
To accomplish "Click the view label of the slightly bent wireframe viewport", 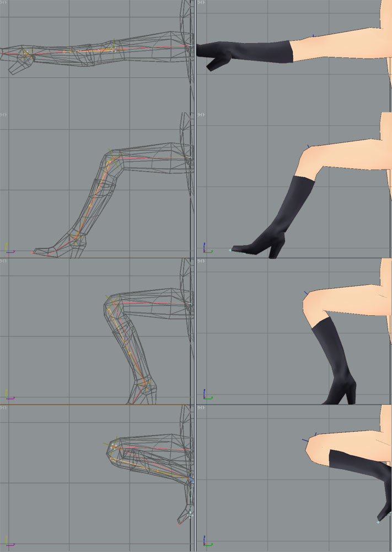I will pos(3,115).
